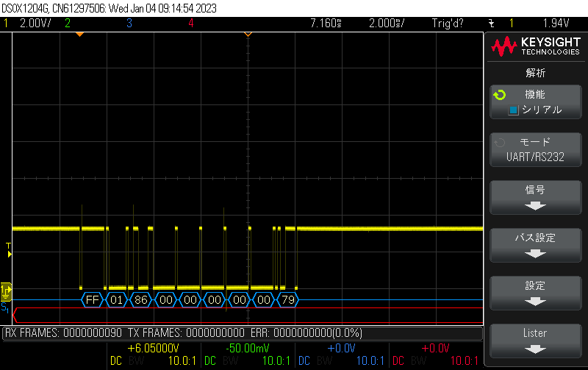Open the モード UART/RS232 selection

click(534, 149)
